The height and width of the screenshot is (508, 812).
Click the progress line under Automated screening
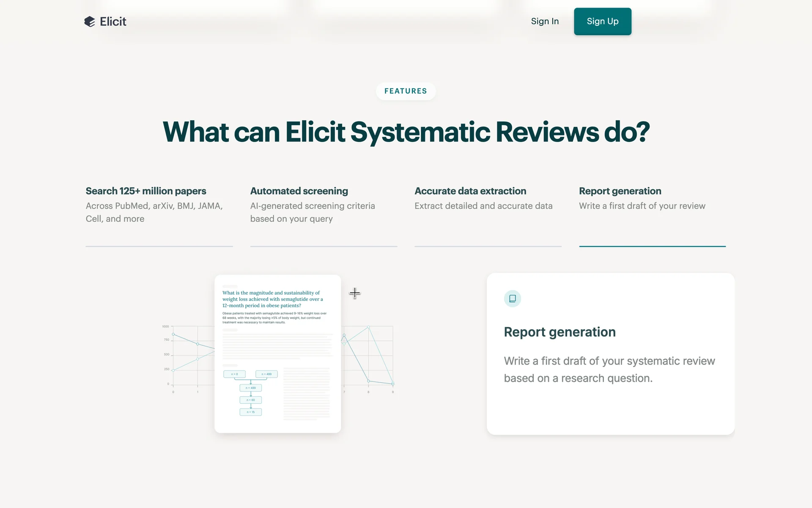323,246
